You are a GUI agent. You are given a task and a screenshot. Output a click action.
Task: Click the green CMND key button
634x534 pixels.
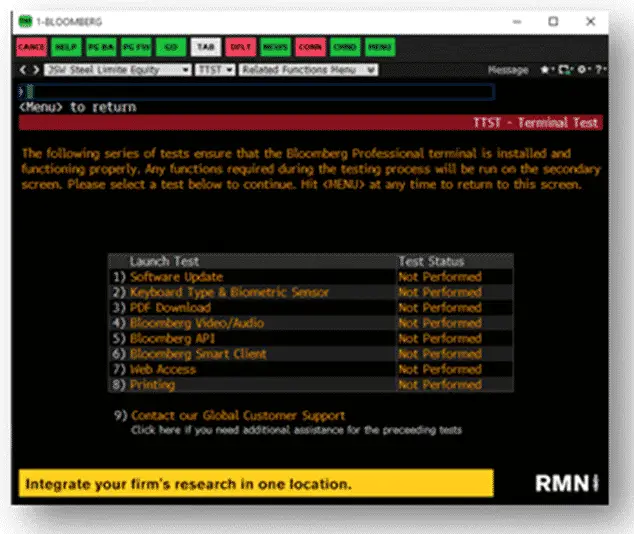coord(345,47)
